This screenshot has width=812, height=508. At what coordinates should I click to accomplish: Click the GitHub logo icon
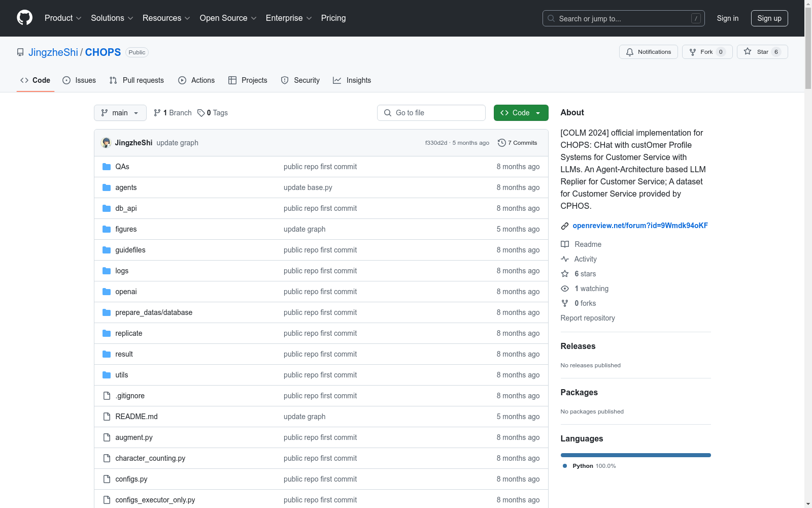pyautogui.click(x=24, y=18)
